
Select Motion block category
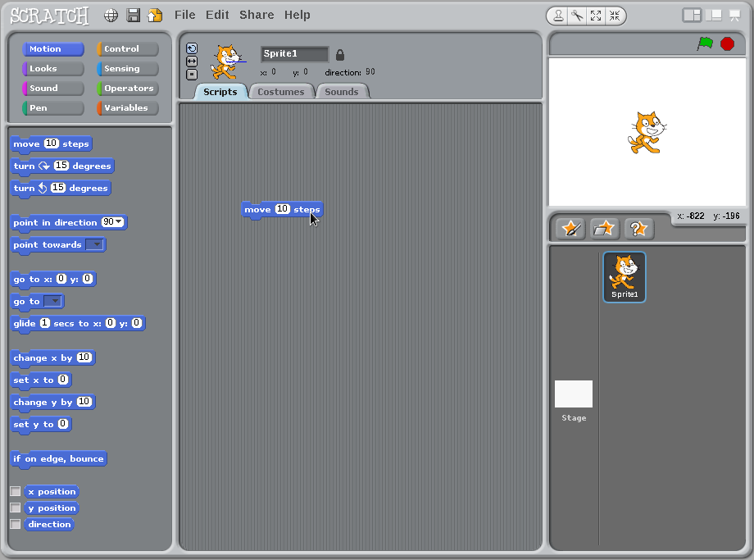[x=53, y=48]
